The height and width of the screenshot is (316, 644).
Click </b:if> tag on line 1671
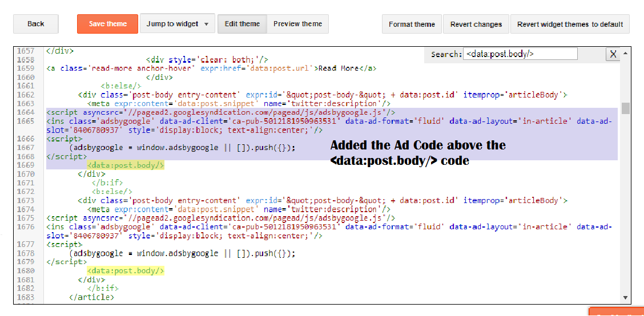pyautogui.click(x=107, y=183)
